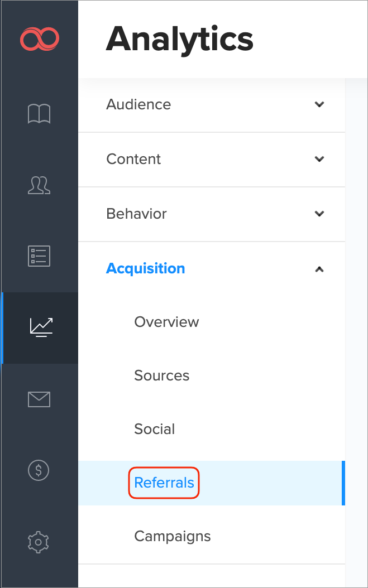Viewport: 368px width, 588px height.
Task: Open the settings gear icon in sidebar
Action: [x=39, y=541]
